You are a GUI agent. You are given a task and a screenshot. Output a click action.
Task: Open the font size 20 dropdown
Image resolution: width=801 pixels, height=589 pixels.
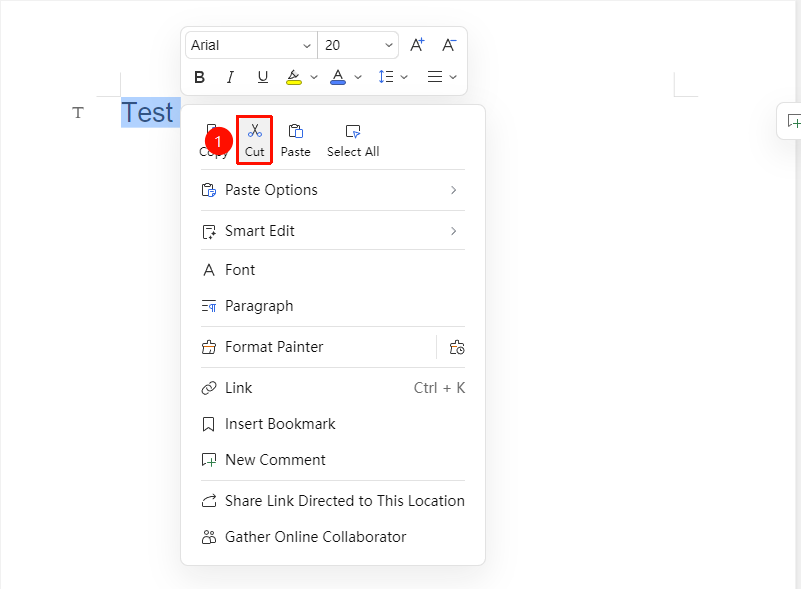[x=358, y=45]
